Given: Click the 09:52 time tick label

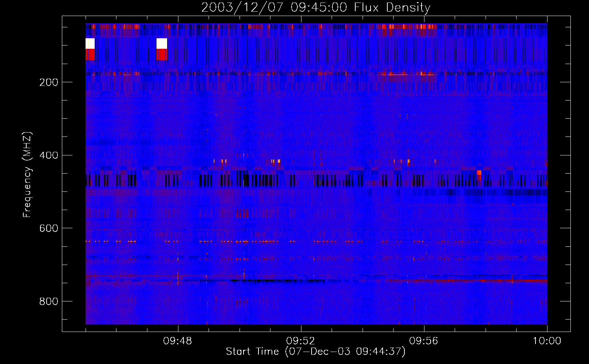Looking at the screenshot, I should pyautogui.click(x=301, y=341).
